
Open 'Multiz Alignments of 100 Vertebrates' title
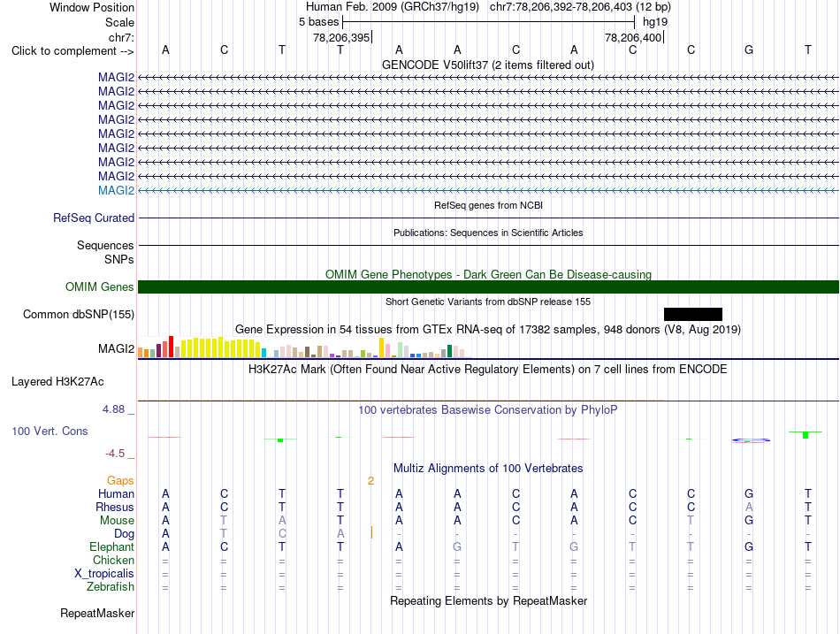pyautogui.click(x=488, y=469)
